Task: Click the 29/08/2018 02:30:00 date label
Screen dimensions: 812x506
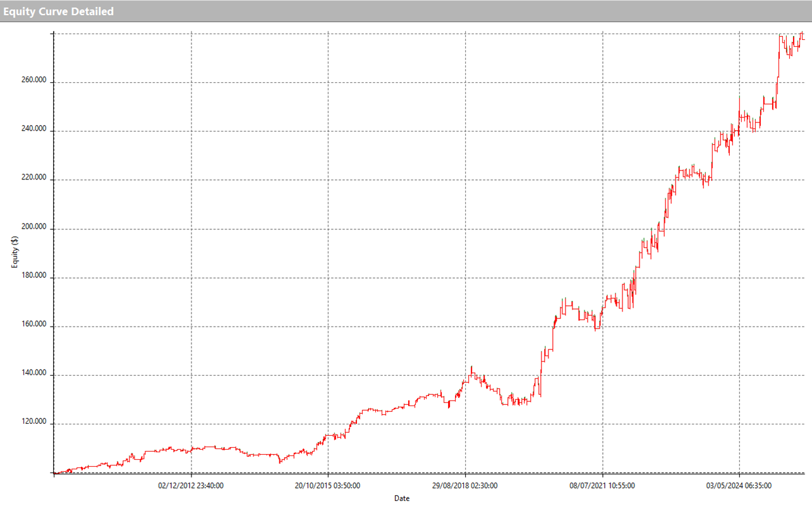Action: 465,486
